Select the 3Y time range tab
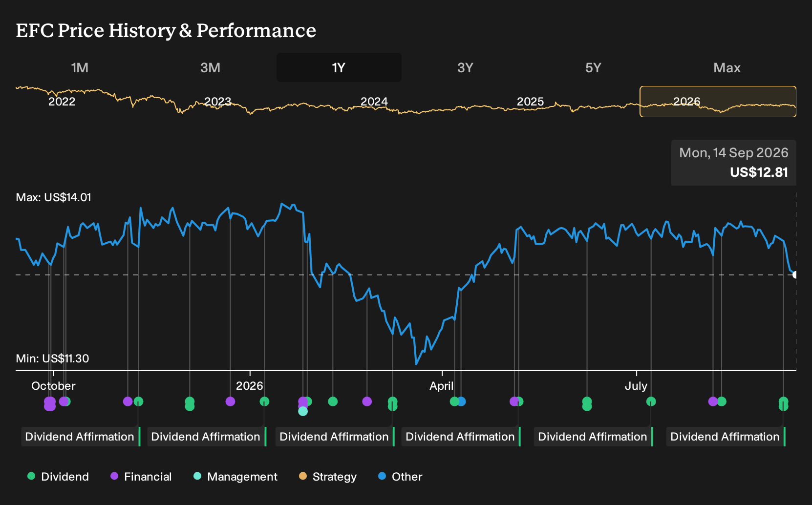 (x=465, y=67)
